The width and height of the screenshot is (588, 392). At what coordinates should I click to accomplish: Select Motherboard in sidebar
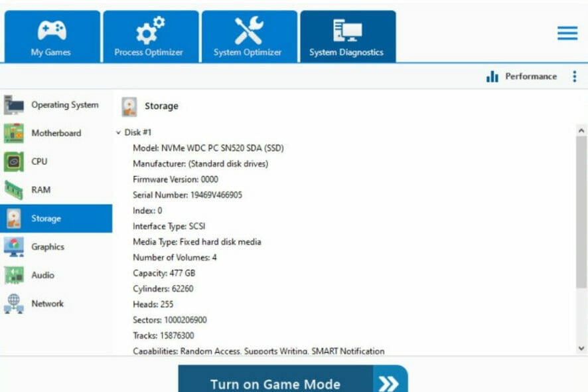(56, 134)
